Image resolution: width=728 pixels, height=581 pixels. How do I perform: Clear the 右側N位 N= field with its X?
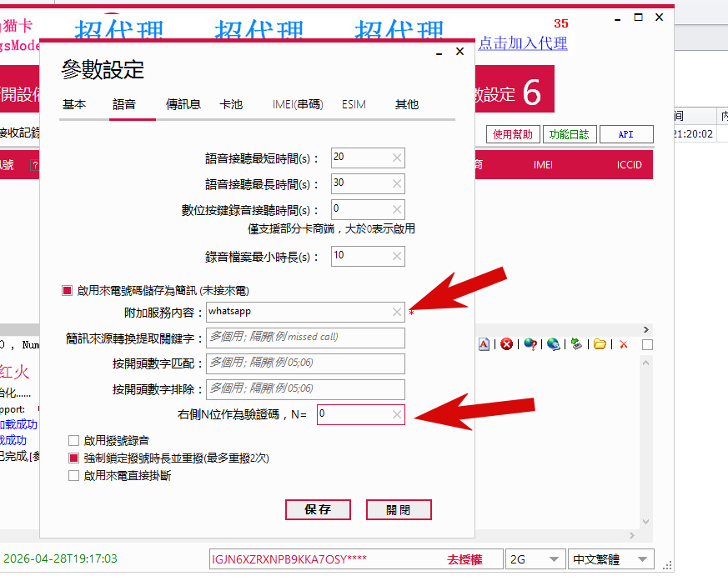[x=396, y=414]
